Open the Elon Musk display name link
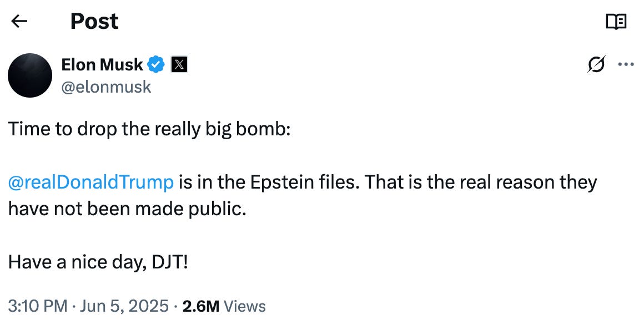 tap(102, 64)
